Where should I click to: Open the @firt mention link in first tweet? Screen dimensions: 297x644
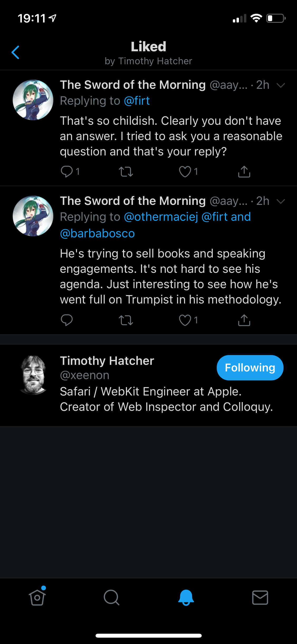coord(137,101)
